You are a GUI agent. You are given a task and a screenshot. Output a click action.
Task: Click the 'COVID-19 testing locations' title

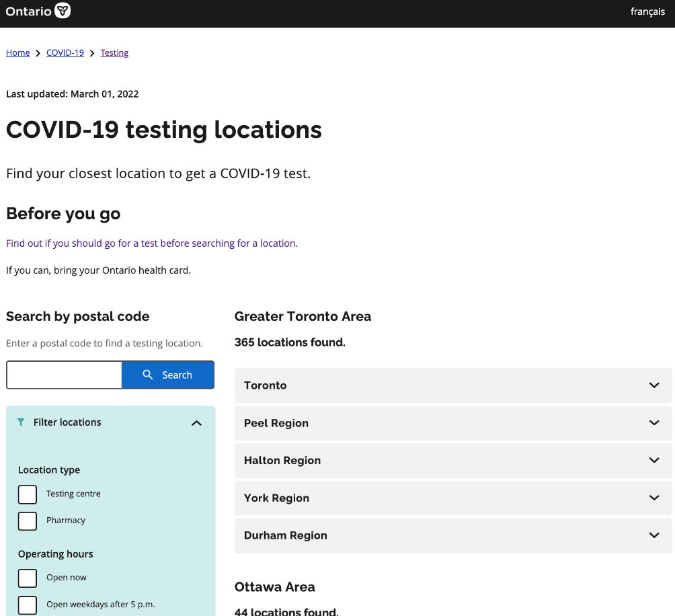pos(164,130)
